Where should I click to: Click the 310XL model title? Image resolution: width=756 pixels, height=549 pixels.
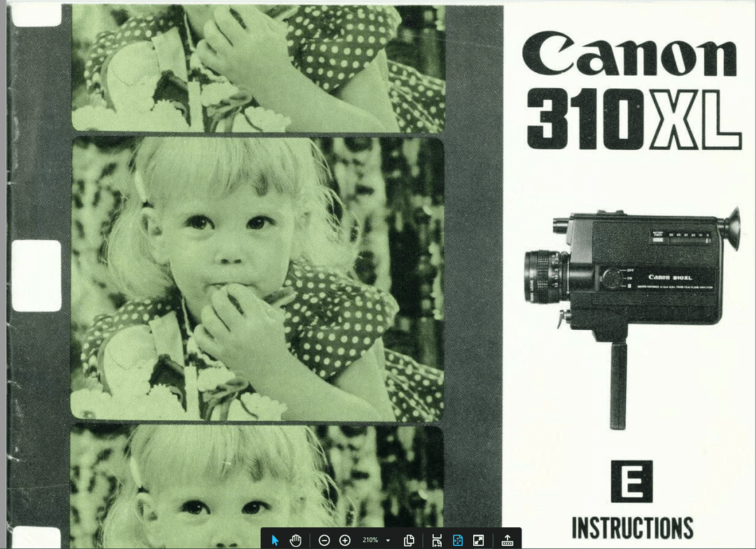coord(633,119)
